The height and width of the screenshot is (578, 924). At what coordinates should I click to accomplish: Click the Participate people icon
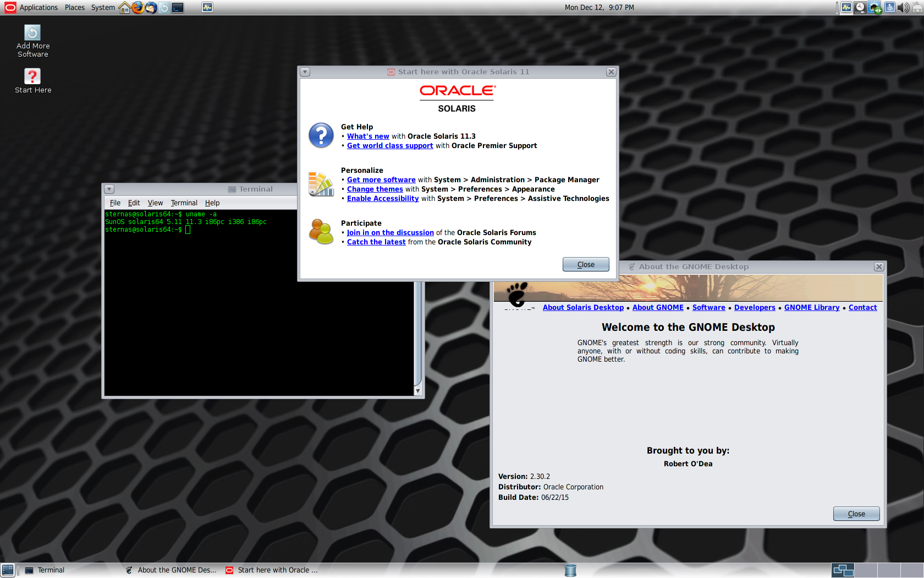321,231
